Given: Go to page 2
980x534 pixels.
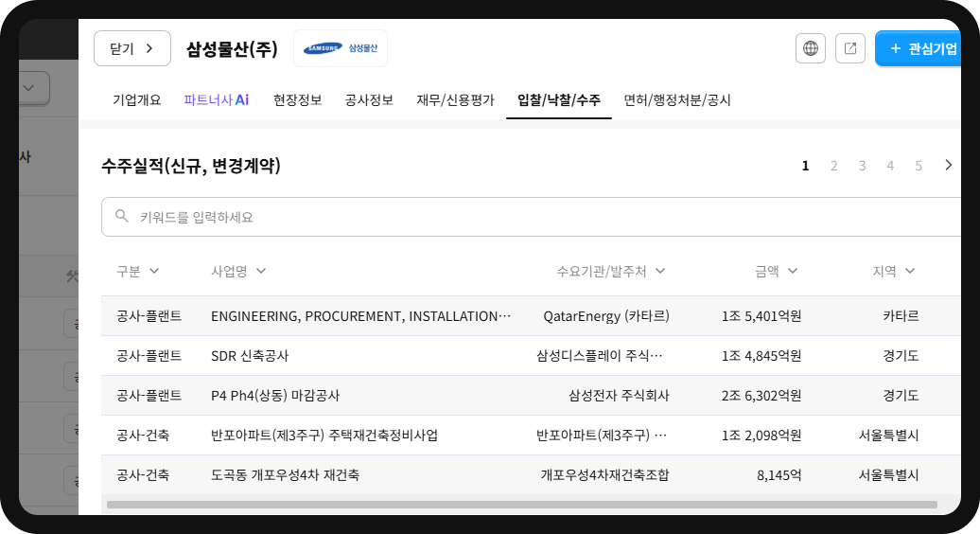Looking at the screenshot, I should pos(833,166).
